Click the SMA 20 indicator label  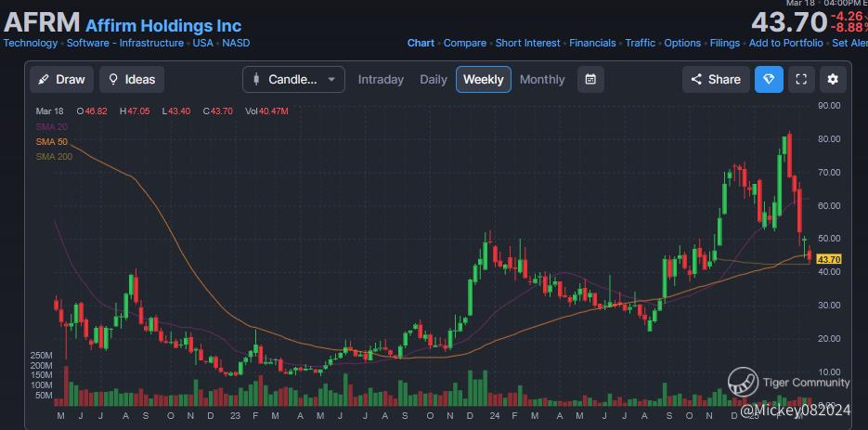click(51, 126)
